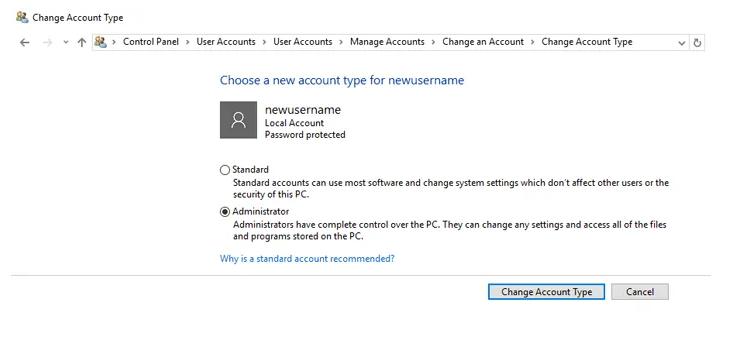Click the user accounts icon in address bar

tap(100, 42)
